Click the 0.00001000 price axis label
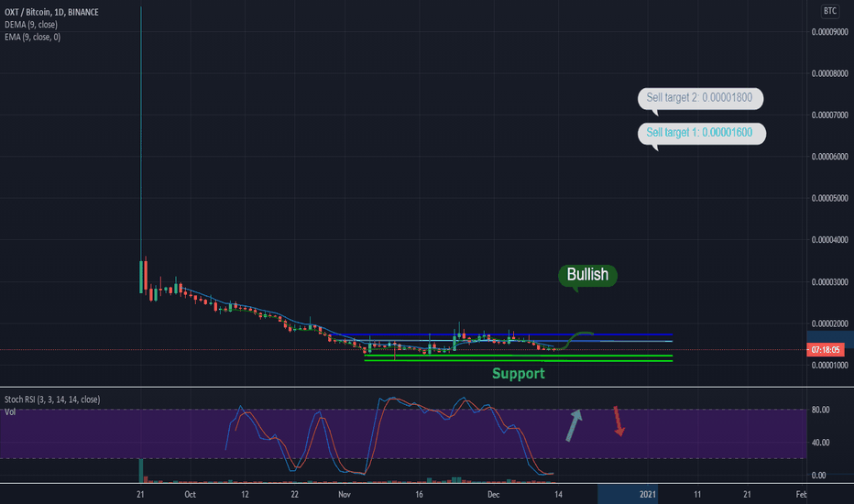 829,366
